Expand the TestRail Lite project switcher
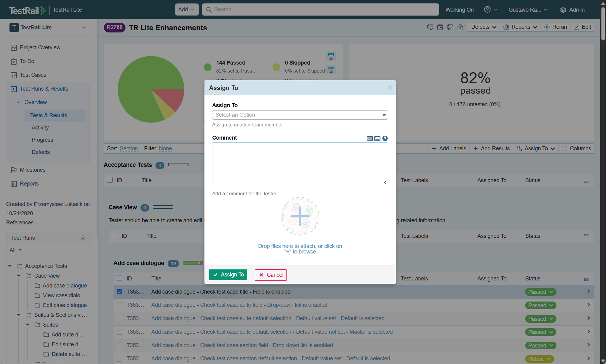 tap(84, 28)
